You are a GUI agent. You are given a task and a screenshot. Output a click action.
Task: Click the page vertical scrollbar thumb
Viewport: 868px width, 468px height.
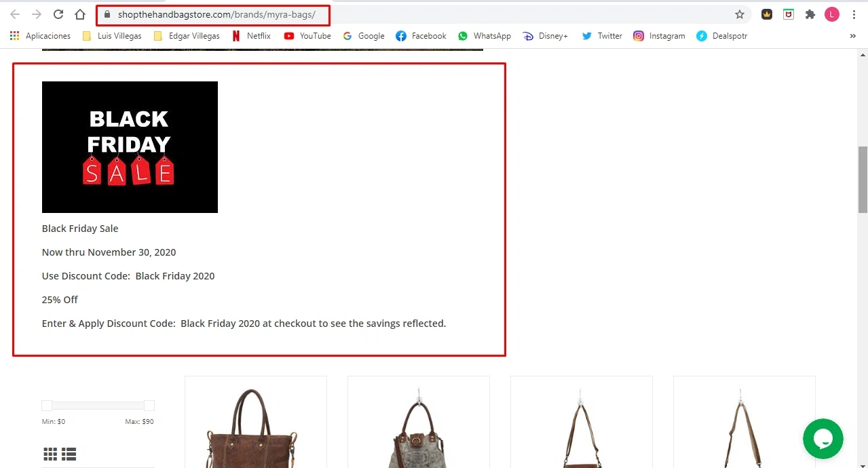863,180
